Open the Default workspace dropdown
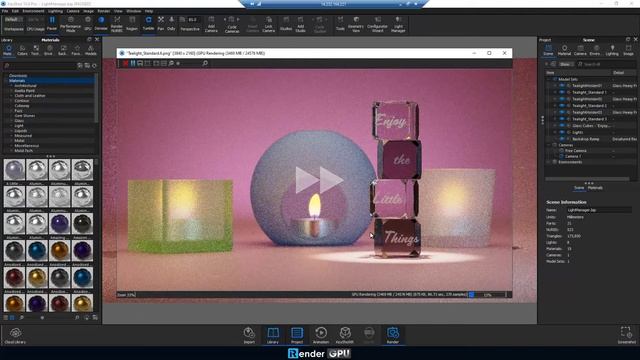This screenshot has width=640, height=360. 14,19
